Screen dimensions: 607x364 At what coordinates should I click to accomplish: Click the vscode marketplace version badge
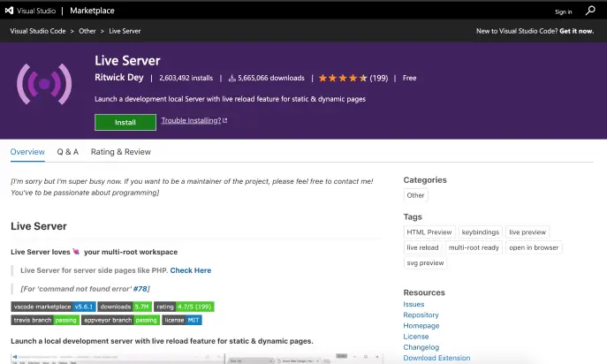click(53, 307)
